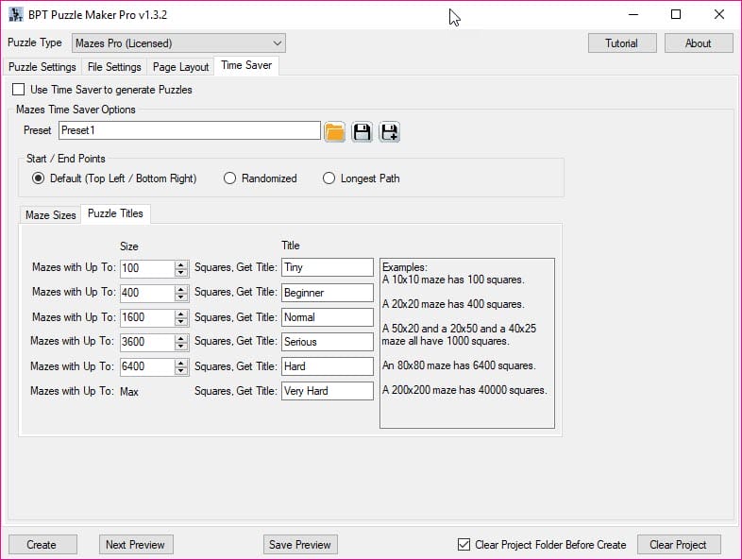Click the size field showing 100
The image size is (742, 560).
click(147, 268)
